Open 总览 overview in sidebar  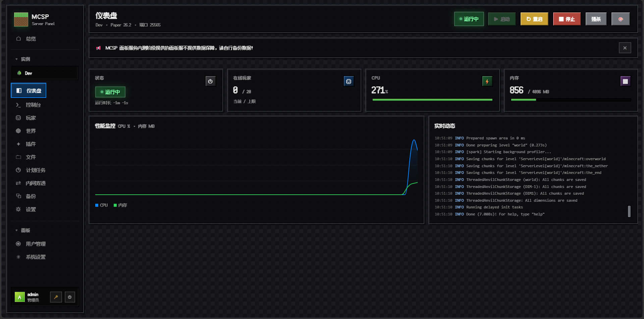(x=45, y=39)
